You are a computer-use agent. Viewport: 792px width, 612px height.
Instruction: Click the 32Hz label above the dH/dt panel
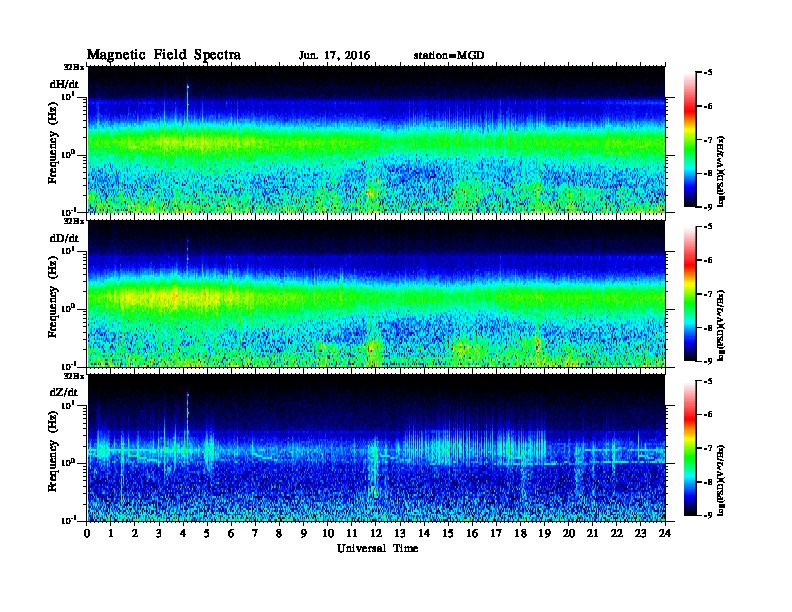tap(74, 67)
